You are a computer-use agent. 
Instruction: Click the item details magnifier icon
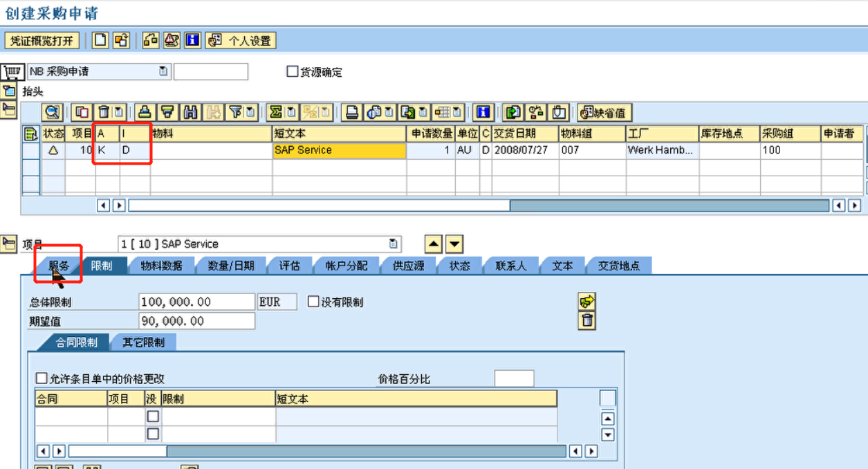52,112
